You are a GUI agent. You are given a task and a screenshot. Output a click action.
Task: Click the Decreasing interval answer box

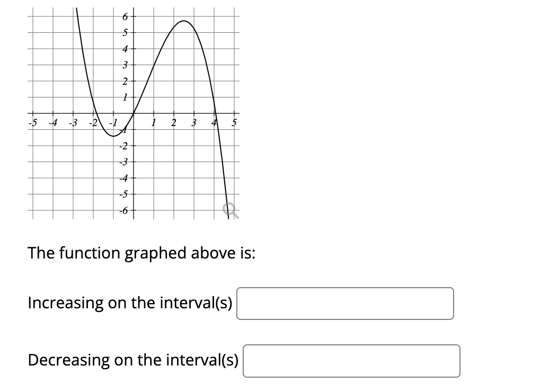tap(351, 361)
